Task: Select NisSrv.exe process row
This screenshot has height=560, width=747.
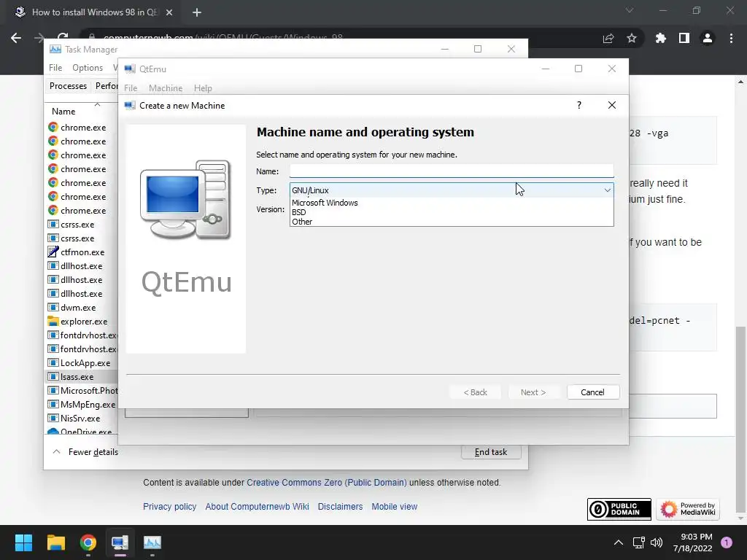Action: [82, 418]
